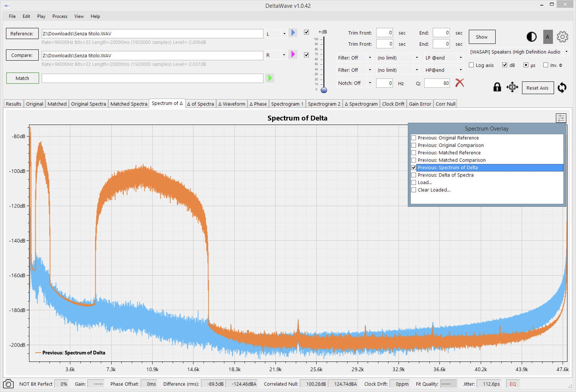Click the green Match button

click(22, 78)
